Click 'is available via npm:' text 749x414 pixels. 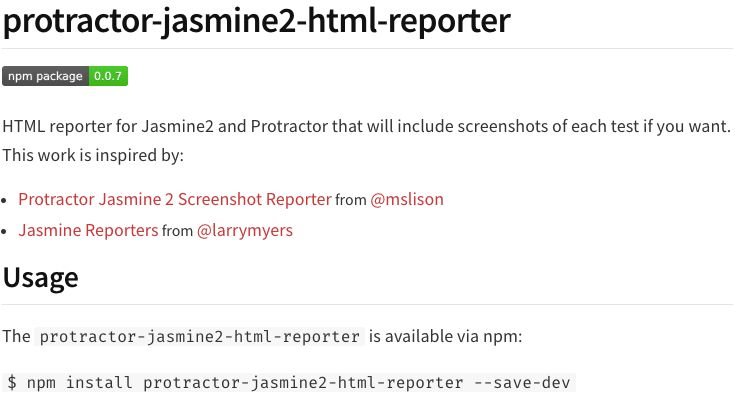coord(446,337)
